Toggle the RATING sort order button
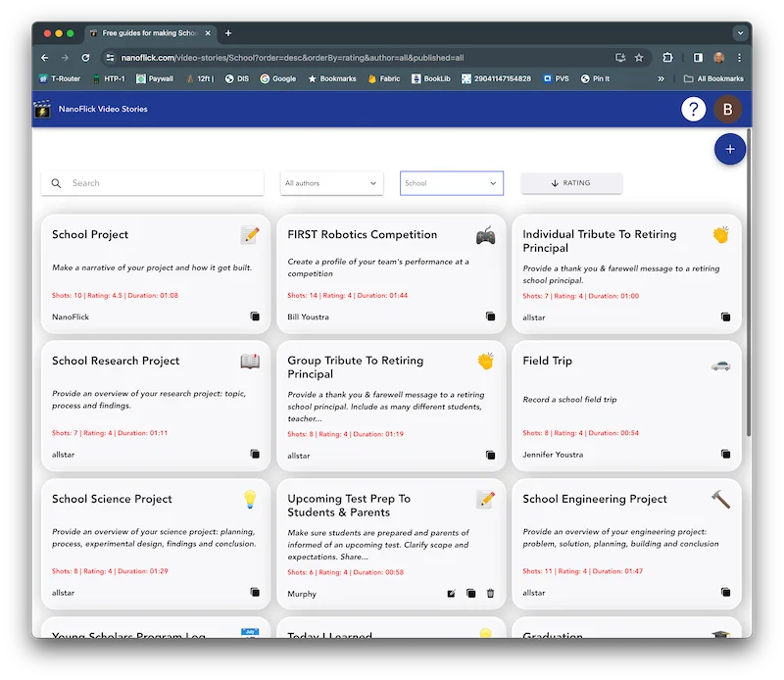The height and width of the screenshot is (680, 784). [571, 183]
